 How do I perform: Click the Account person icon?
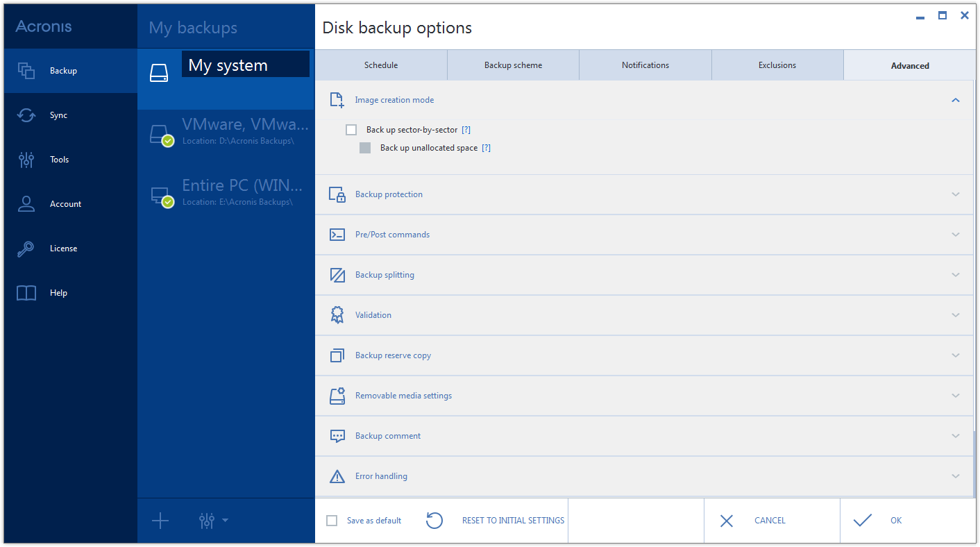(x=26, y=204)
